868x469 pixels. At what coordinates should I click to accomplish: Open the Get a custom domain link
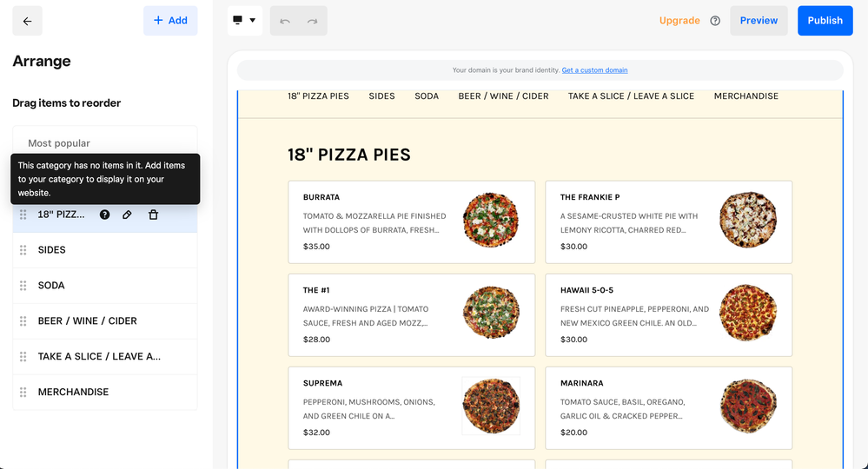[x=594, y=70]
